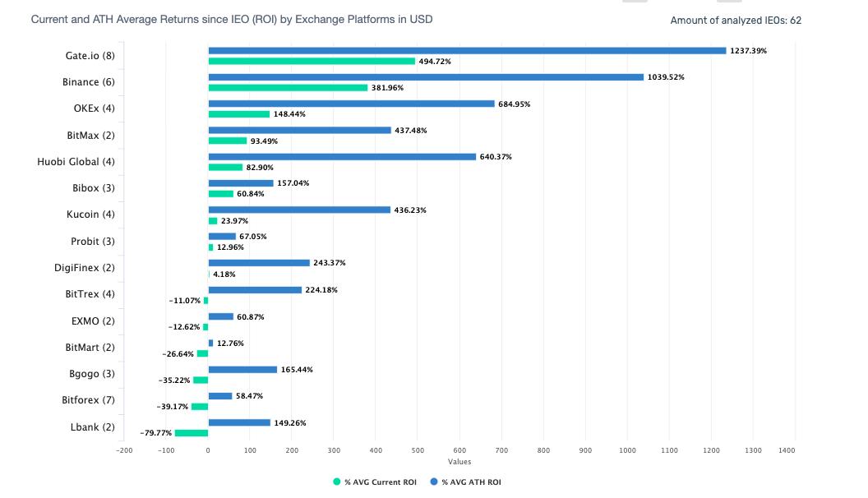Click the 'Lbank (2)' axis label
Viewport: 868px width, 498px height.
pos(92,427)
